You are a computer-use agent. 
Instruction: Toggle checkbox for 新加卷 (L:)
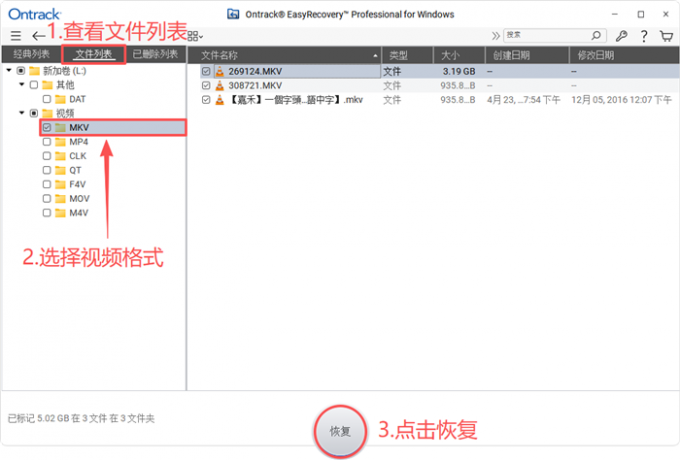click(x=21, y=71)
